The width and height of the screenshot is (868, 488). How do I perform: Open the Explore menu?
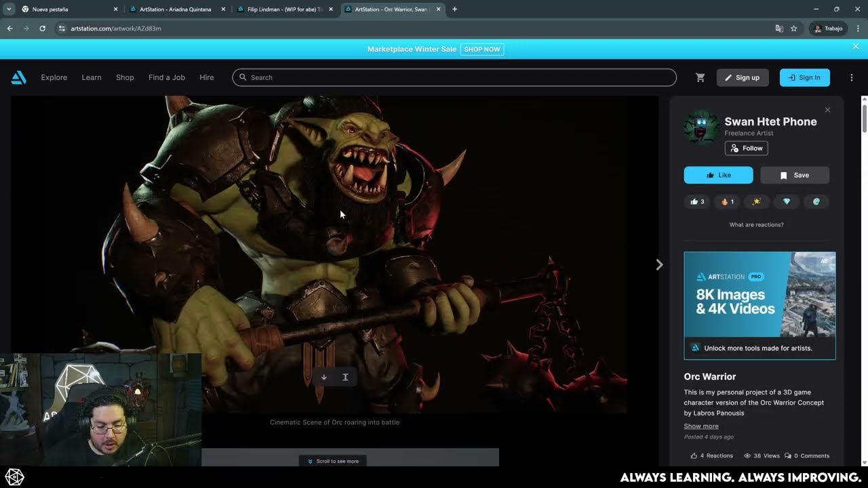click(x=54, y=77)
